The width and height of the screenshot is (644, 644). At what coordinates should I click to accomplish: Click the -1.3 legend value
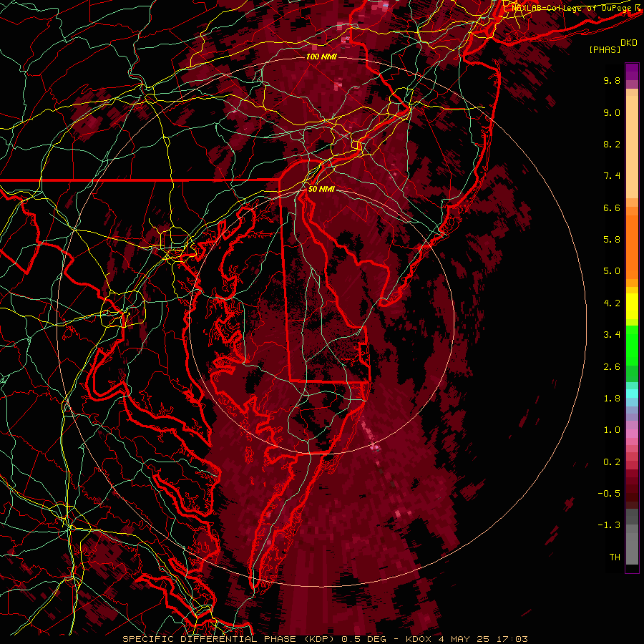point(609,525)
